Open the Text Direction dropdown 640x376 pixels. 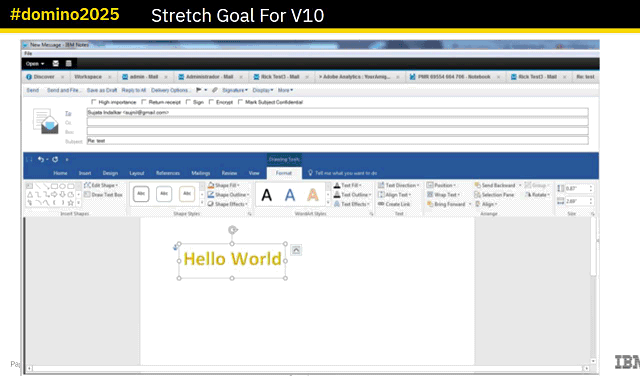(399, 185)
